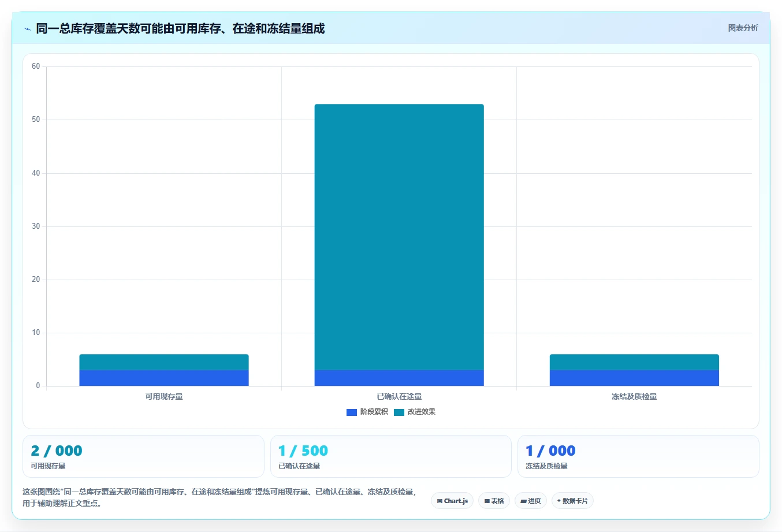Click the lightning icon beside the chart title
The width and height of the screenshot is (782, 532).
[x=27, y=29]
